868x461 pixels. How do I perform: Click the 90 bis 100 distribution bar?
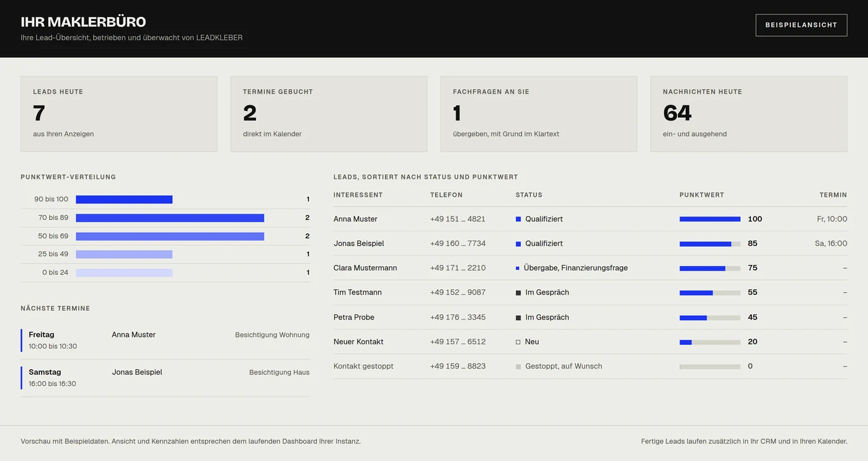(x=124, y=199)
